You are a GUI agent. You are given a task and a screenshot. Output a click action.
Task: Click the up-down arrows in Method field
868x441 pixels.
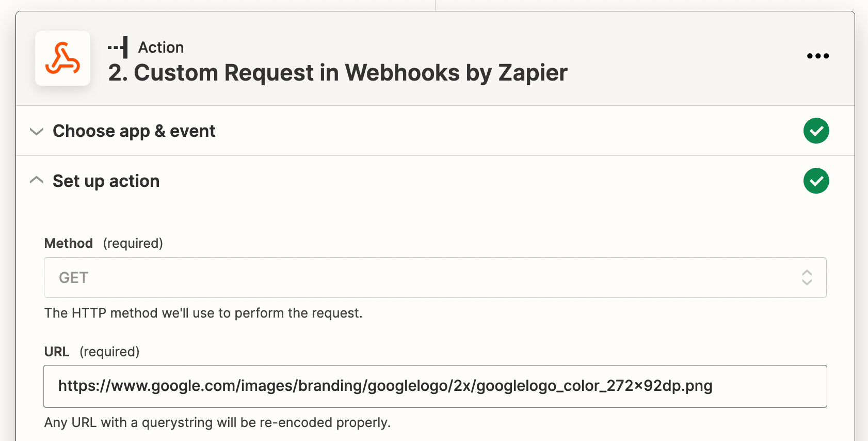click(x=807, y=277)
